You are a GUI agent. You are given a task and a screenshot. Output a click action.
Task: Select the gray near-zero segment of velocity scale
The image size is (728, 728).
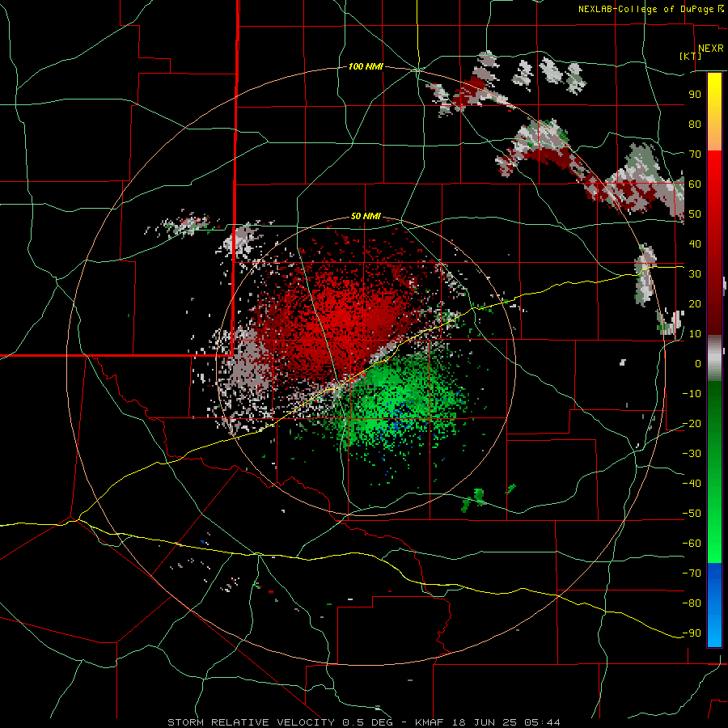point(714,358)
